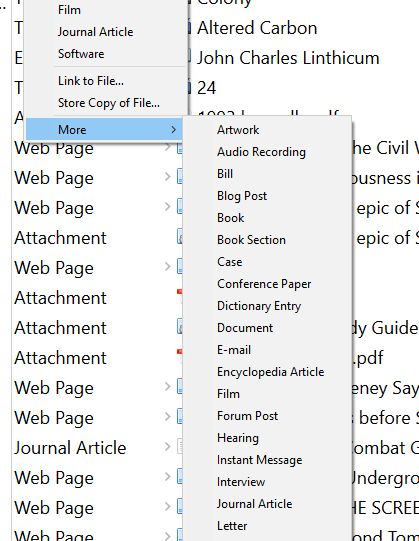Select Artwork from the submenu
Screen dimensions: 419x541
238,130
